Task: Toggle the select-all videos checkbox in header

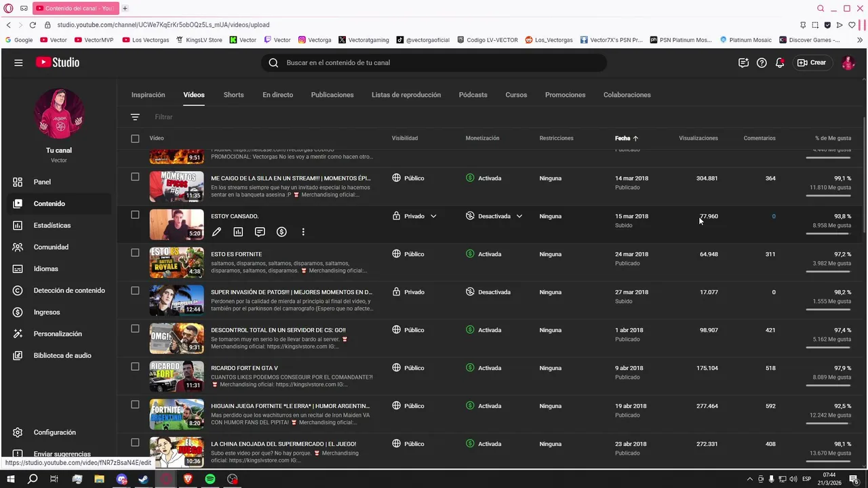Action: pyautogui.click(x=135, y=138)
